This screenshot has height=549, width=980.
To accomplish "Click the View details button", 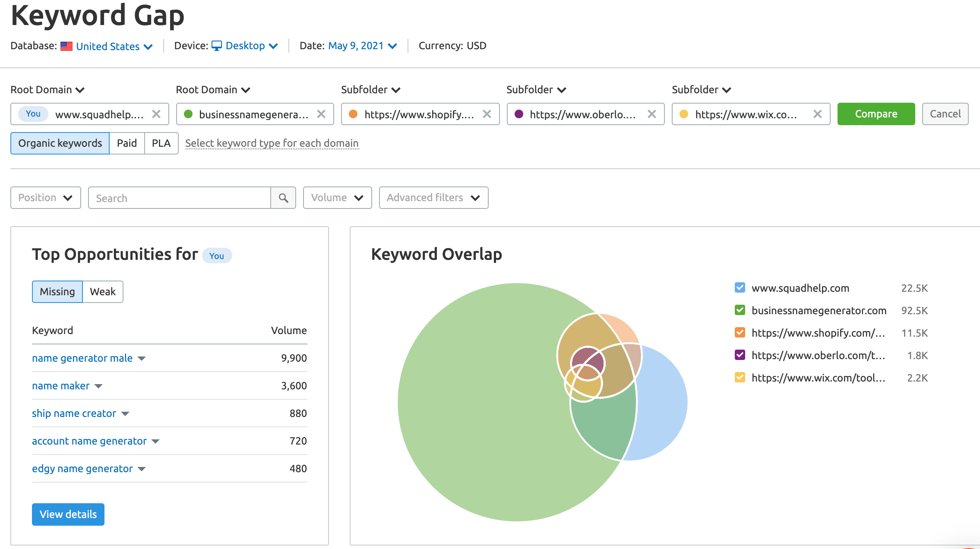I will point(68,514).
